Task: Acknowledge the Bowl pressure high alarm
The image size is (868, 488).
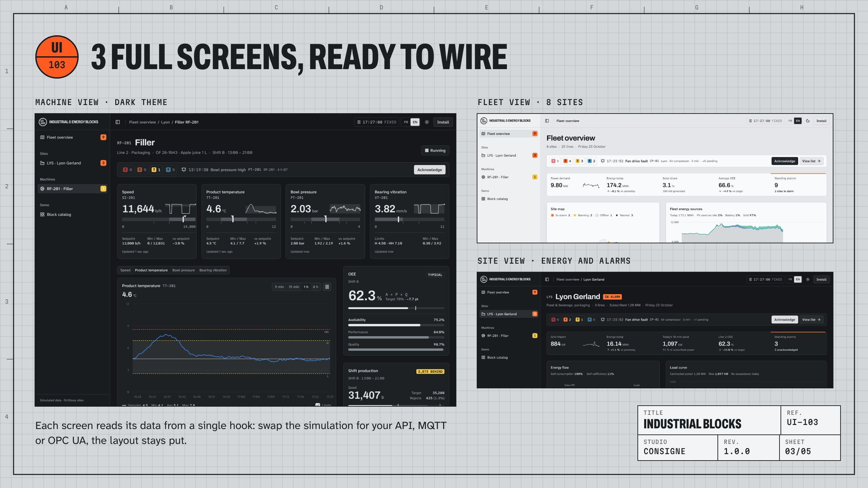Action: point(430,169)
